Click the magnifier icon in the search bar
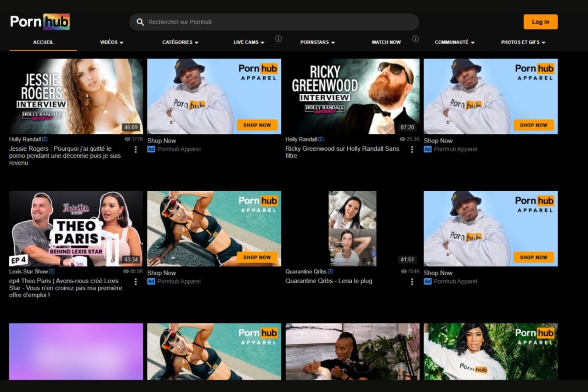 (140, 22)
